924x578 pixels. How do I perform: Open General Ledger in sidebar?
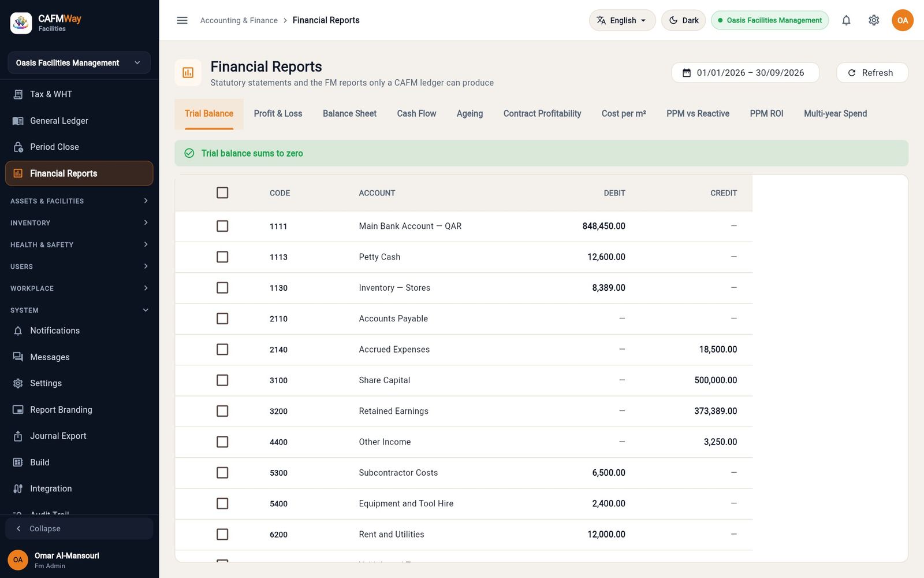(79, 121)
